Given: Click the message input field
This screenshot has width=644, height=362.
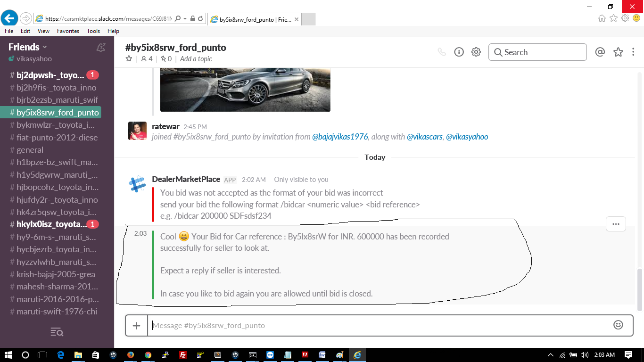Looking at the screenshot, I should click(379, 325).
